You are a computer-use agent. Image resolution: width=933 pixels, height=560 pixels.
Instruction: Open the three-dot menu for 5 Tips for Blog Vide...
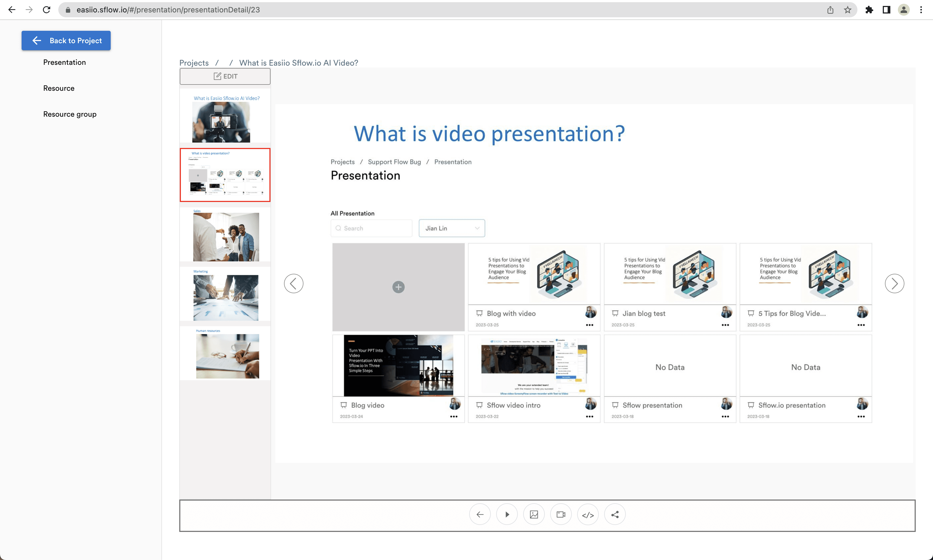tap(861, 325)
